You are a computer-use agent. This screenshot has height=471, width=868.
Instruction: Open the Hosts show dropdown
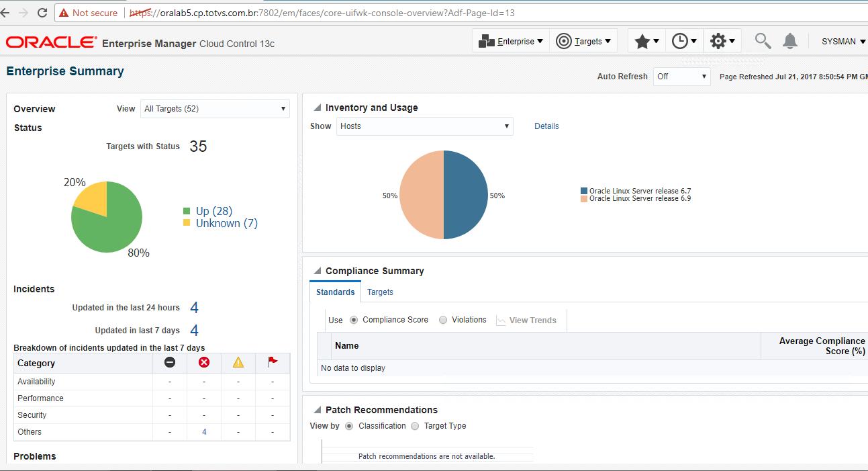424,126
